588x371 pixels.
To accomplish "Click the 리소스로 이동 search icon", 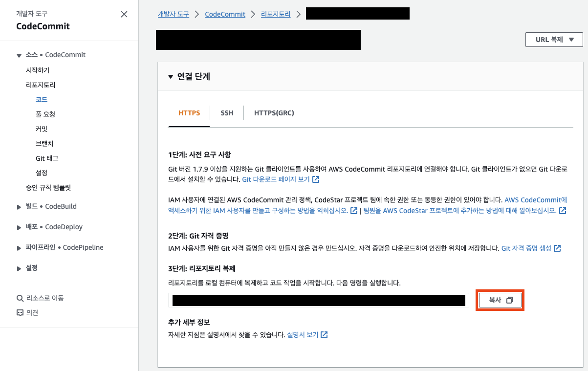I will (20, 298).
